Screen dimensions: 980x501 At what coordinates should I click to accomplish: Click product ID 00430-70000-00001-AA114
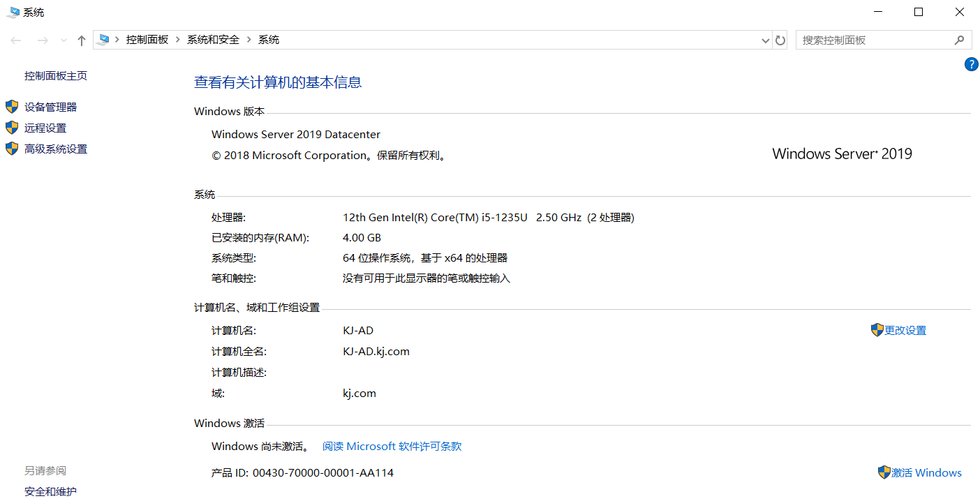click(x=323, y=472)
